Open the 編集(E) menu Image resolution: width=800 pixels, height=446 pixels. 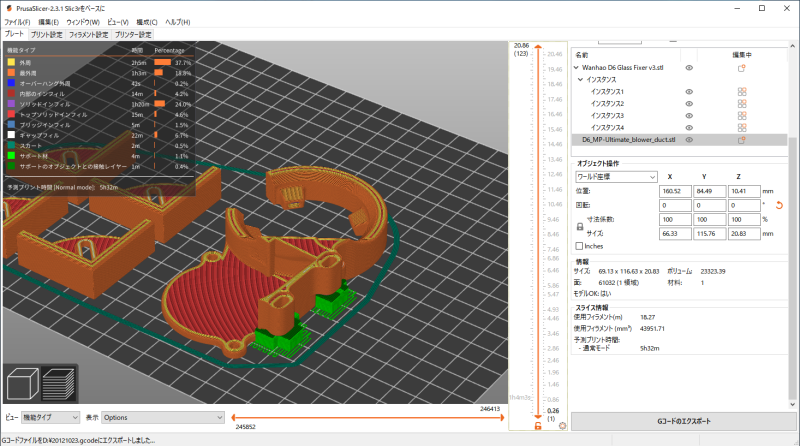pyautogui.click(x=48, y=22)
